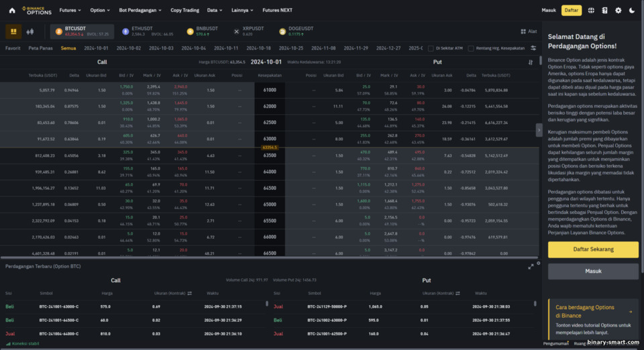Click the Put trades list scrollbar

[535, 304]
